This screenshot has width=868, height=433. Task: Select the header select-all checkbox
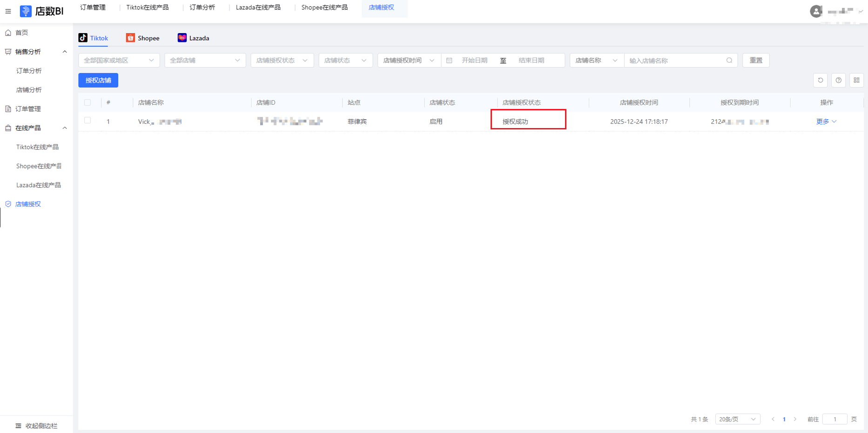point(87,102)
